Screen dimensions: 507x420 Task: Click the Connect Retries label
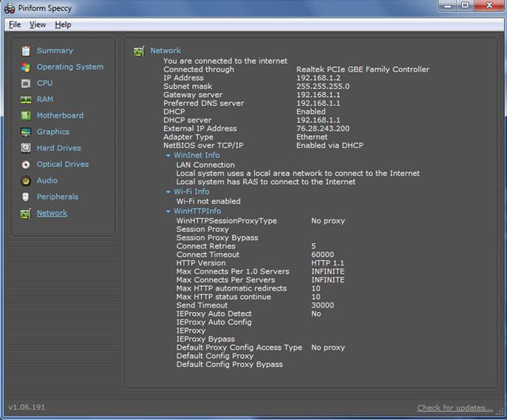(205, 246)
